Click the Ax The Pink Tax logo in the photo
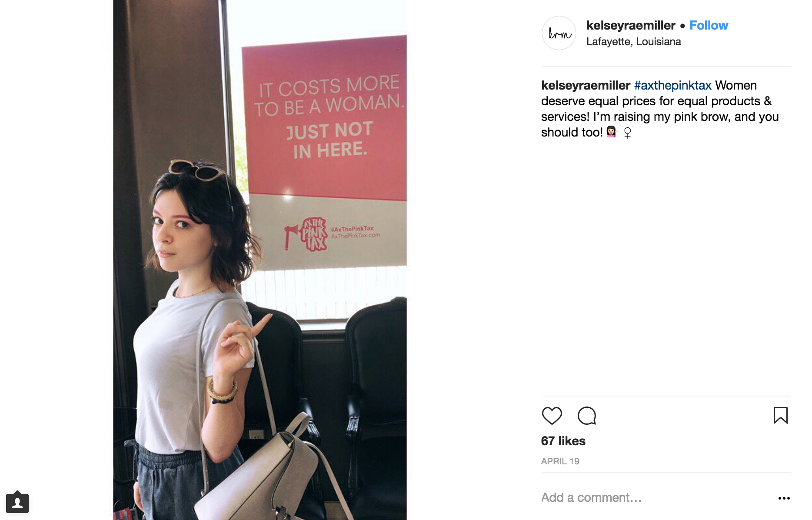The height and width of the screenshot is (520, 812). [x=306, y=234]
